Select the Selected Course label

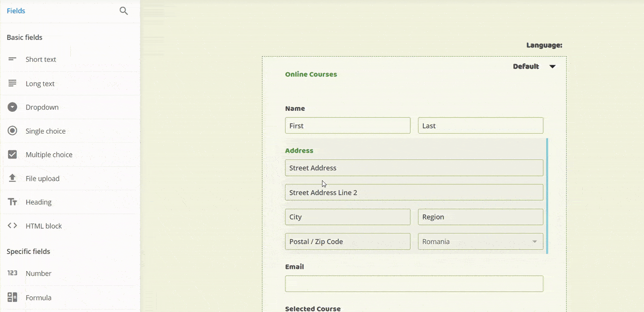[x=313, y=309]
